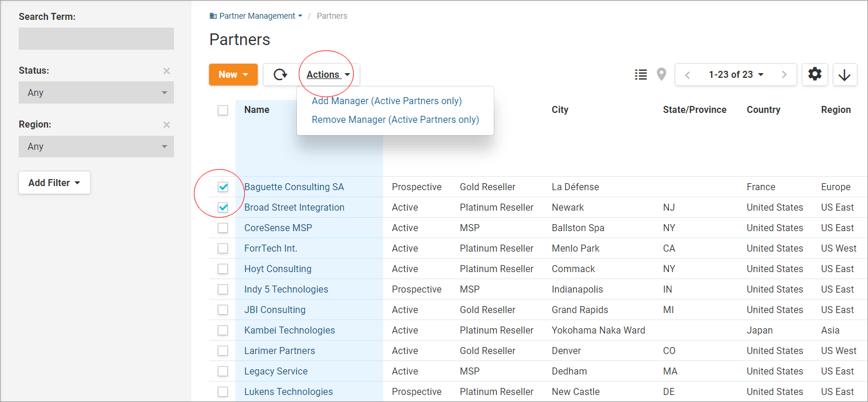Toggle the select-all header checkbox
Viewport: 868px width, 402px height.
223,110
